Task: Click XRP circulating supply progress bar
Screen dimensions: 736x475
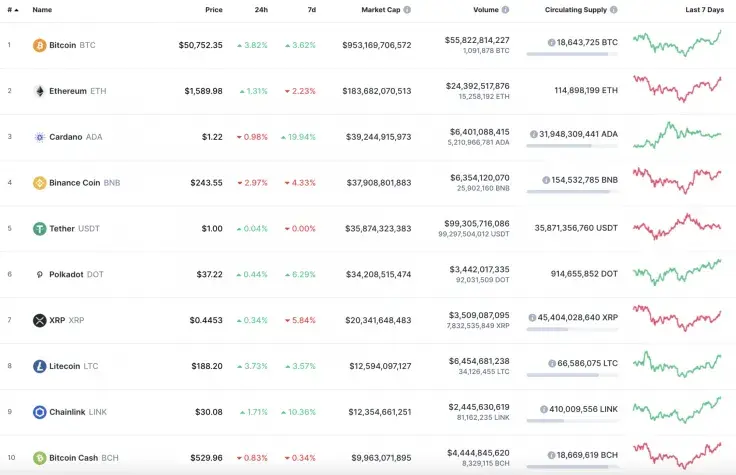Action: pos(572,329)
